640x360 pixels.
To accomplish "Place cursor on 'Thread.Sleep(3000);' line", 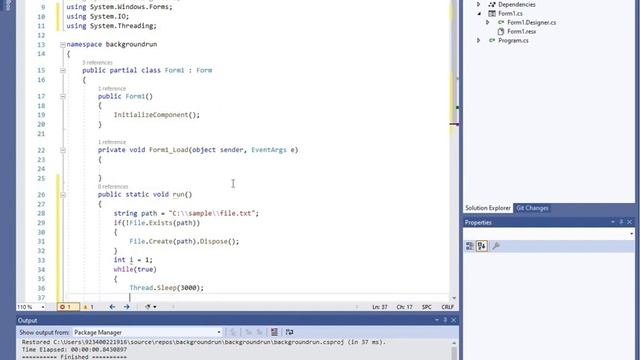I will point(166,288).
